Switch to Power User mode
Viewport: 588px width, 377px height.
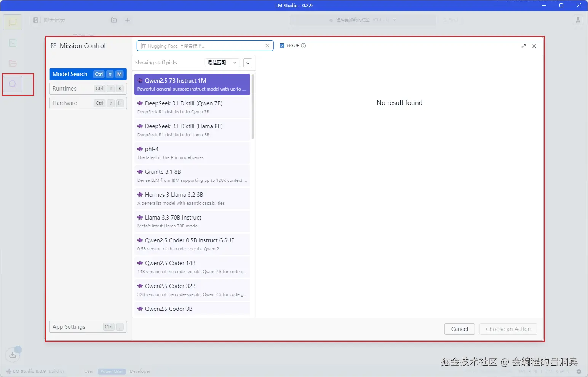[112, 371]
